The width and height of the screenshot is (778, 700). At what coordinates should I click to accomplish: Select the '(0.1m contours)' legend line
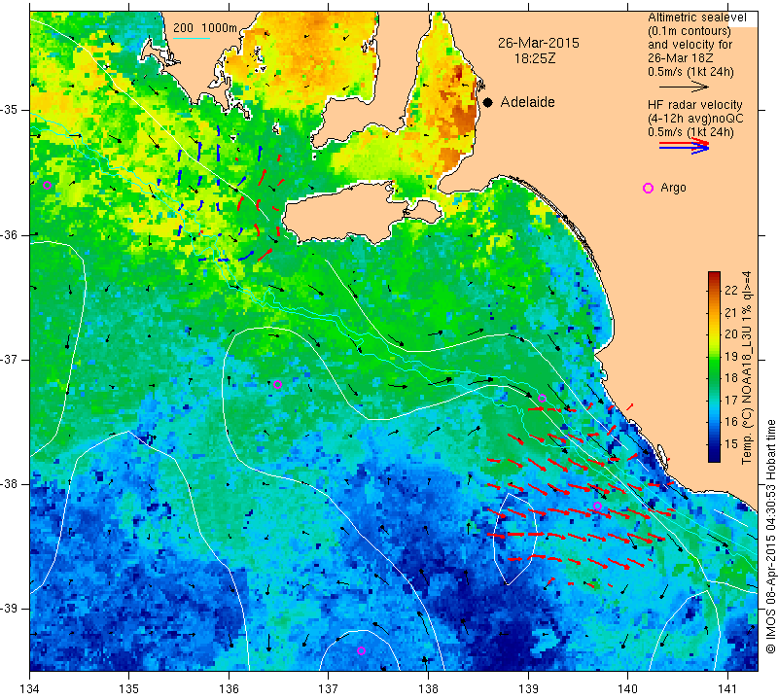pos(690,31)
